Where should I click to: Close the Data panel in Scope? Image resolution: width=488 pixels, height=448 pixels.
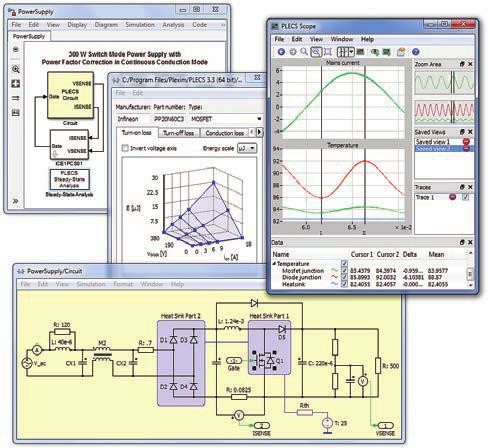coord(470,242)
